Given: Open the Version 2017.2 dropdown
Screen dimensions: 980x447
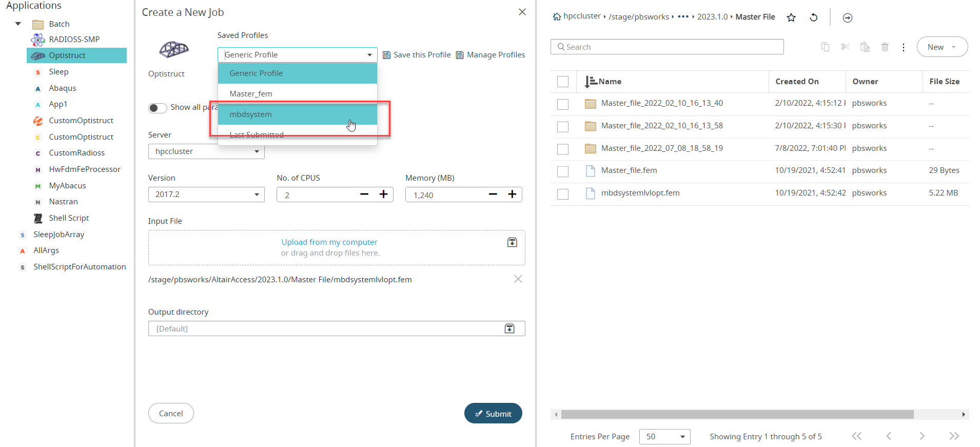Looking at the screenshot, I should pyautogui.click(x=206, y=195).
